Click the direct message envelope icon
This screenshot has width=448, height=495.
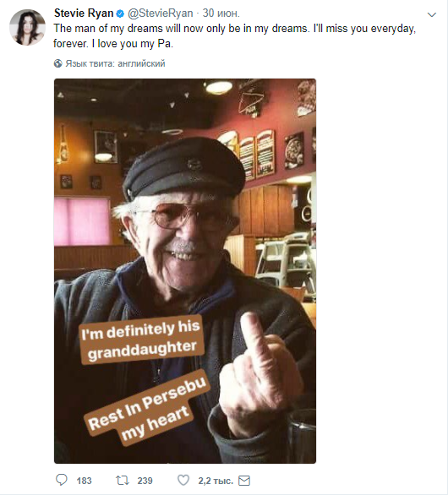[x=244, y=481]
